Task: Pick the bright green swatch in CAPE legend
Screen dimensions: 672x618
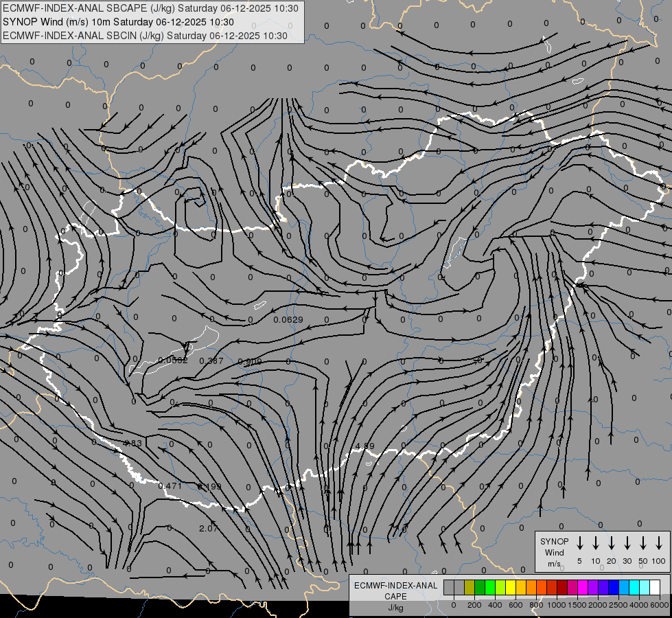Action: click(x=490, y=587)
